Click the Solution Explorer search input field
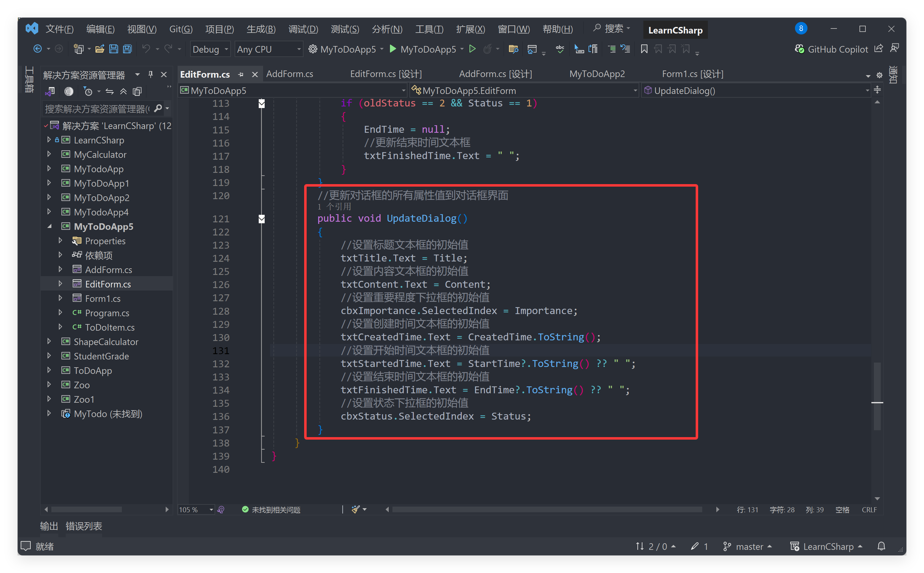The width and height of the screenshot is (924, 573). (98, 109)
